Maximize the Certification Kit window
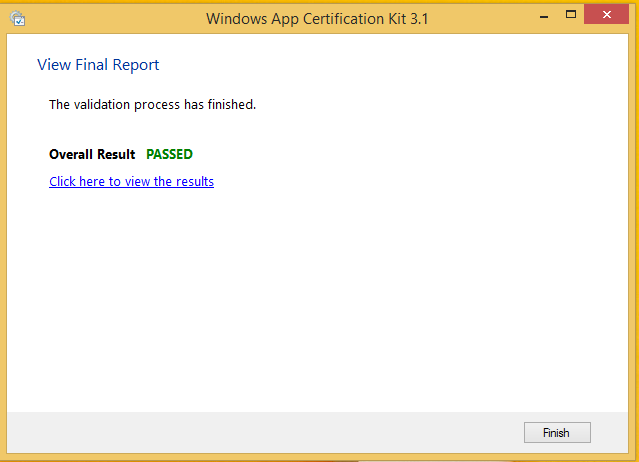Screen dimensions: 639x462 [x=571, y=15]
